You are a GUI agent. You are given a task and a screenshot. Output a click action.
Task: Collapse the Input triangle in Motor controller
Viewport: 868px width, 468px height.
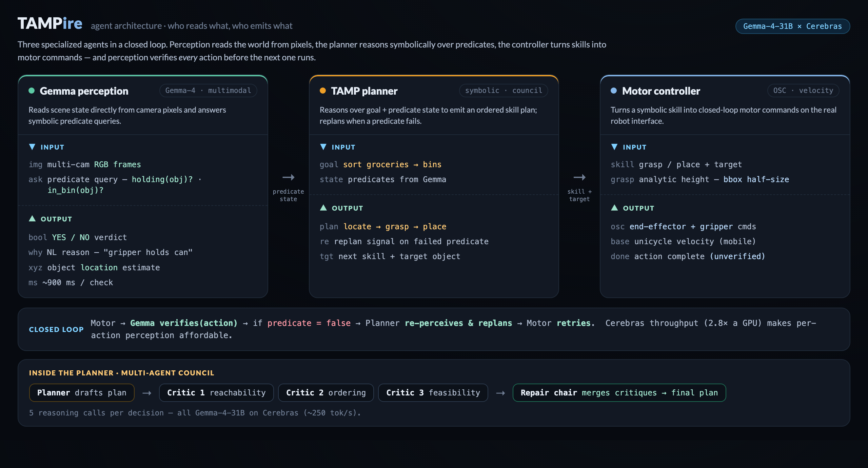614,147
